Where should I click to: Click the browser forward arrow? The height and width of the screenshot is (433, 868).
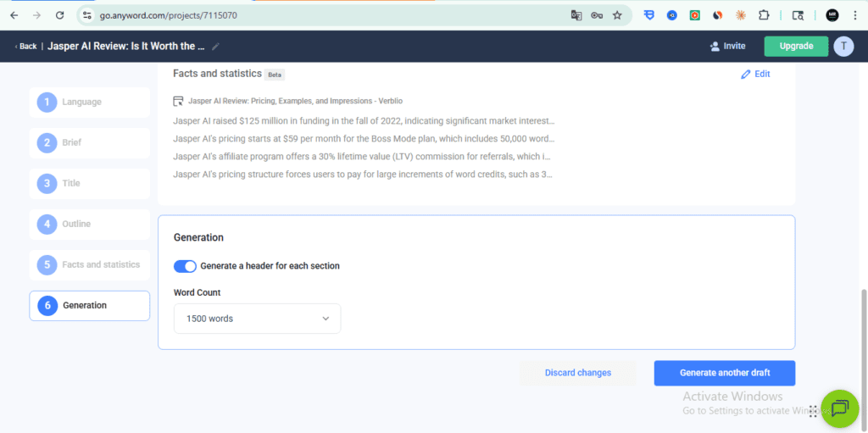[37, 15]
